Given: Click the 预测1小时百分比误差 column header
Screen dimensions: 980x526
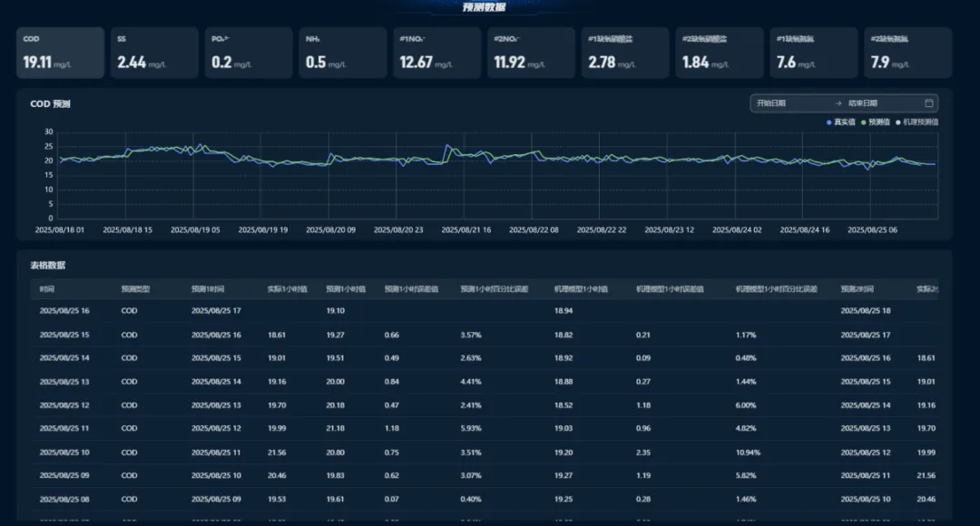Looking at the screenshot, I should coord(497,289).
